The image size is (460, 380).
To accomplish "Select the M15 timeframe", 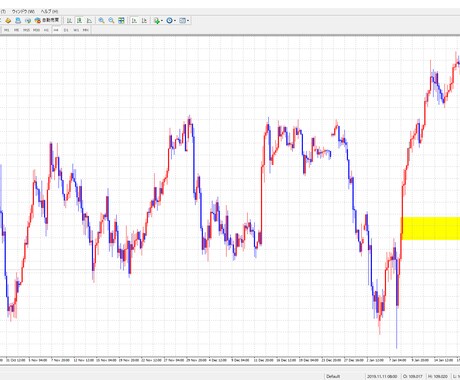I will point(26,30).
